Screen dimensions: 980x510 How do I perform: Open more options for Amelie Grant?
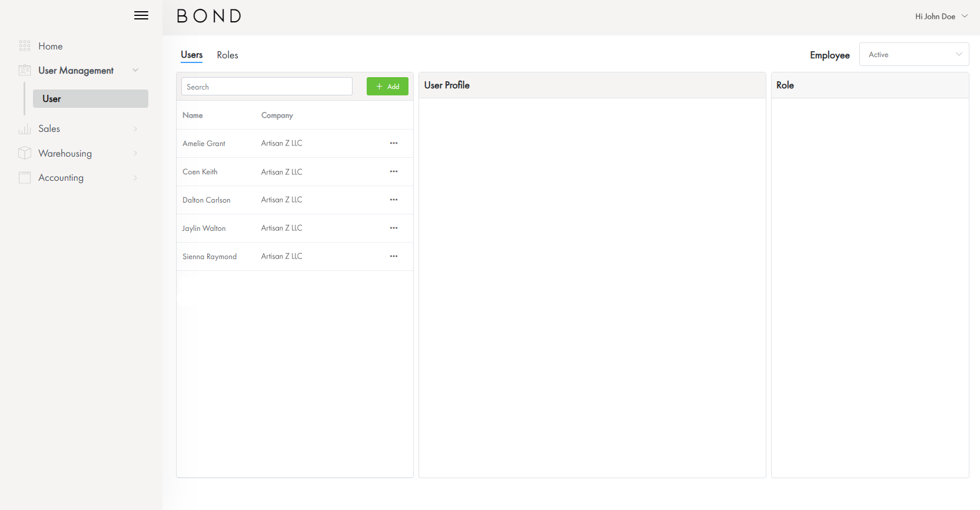click(x=394, y=143)
